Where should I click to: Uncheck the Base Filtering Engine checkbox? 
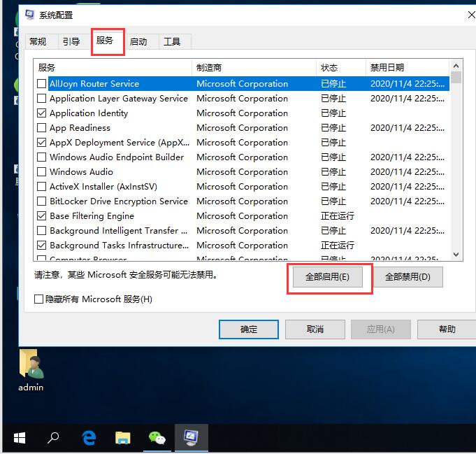(x=42, y=215)
